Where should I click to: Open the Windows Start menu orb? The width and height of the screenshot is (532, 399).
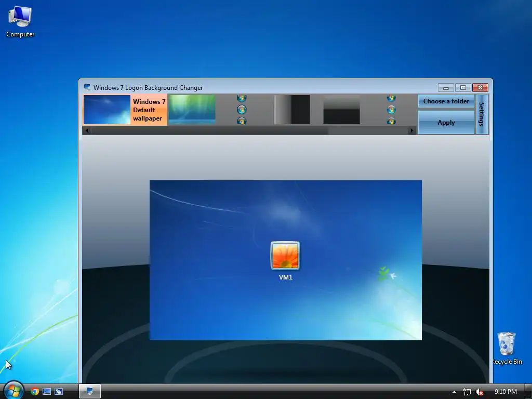(14, 391)
